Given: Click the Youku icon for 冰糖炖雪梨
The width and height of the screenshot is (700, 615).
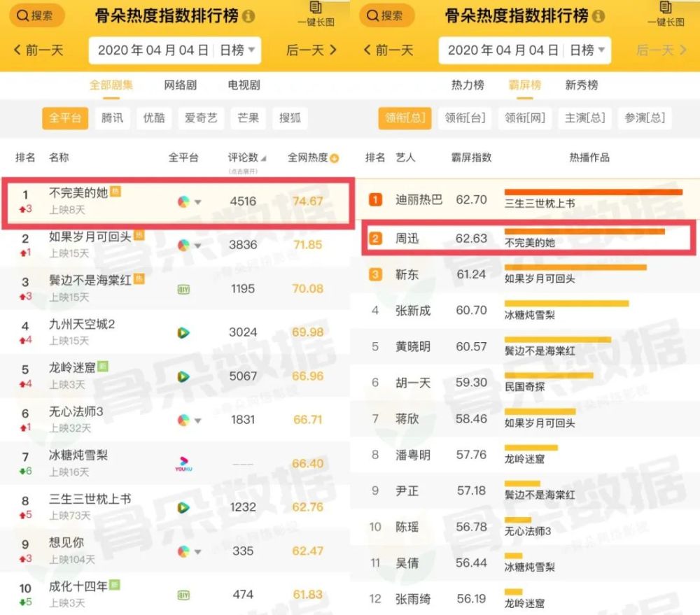Looking at the screenshot, I should [x=183, y=464].
